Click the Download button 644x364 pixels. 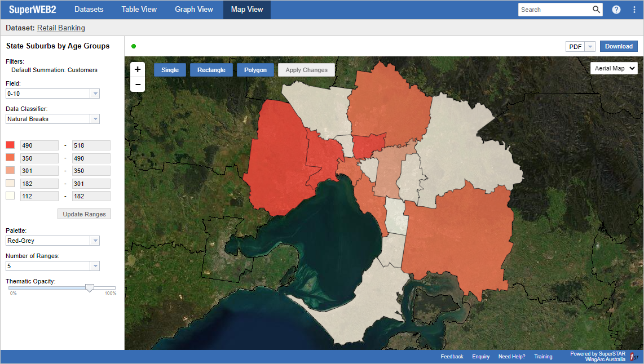619,47
